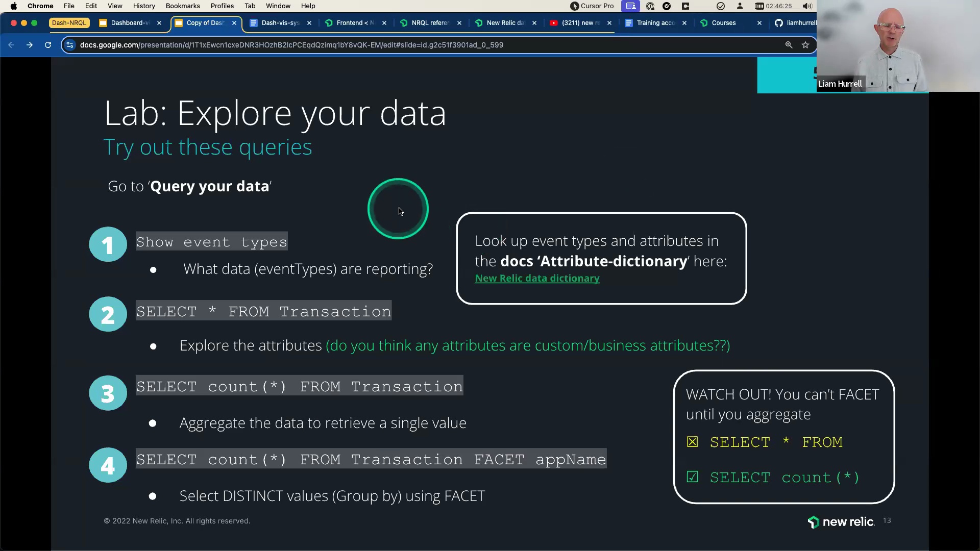Screen dimensions: 980x551
Task: Switch to the NRQL reference tab
Action: 430,23
